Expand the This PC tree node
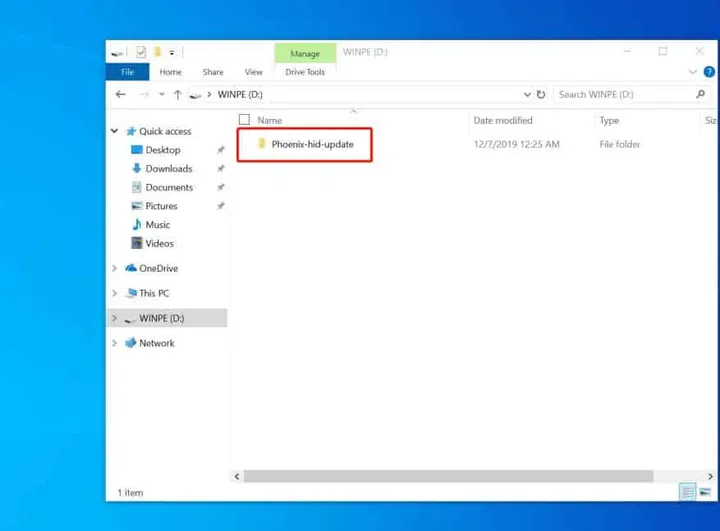 point(115,294)
